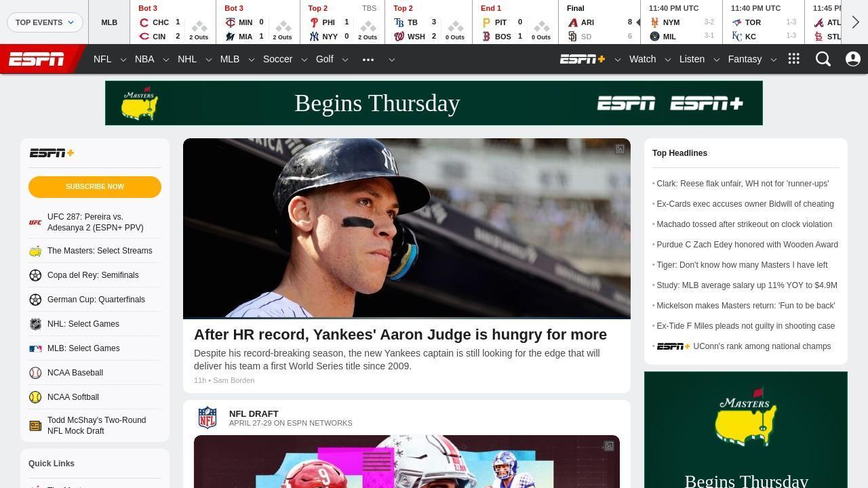Open the search magnifier icon
The width and height of the screenshot is (868, 488).
(x=823, y=59)
